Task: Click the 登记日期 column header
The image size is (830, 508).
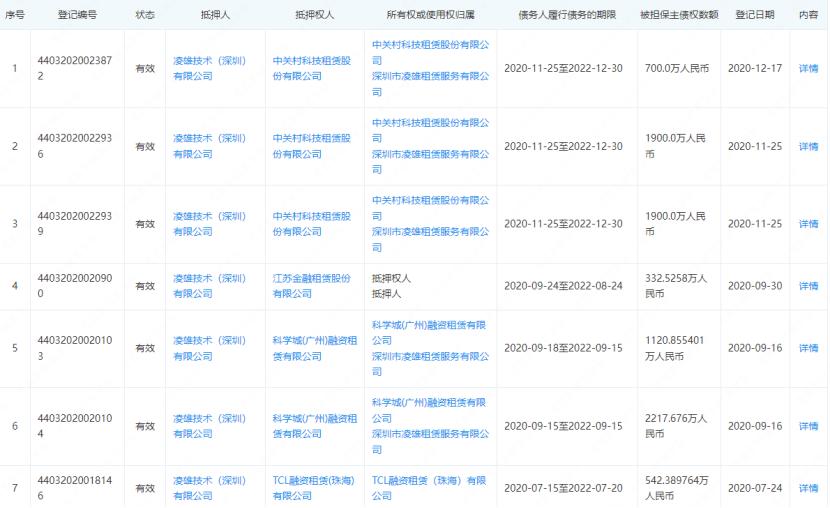Action: (755, 15)
